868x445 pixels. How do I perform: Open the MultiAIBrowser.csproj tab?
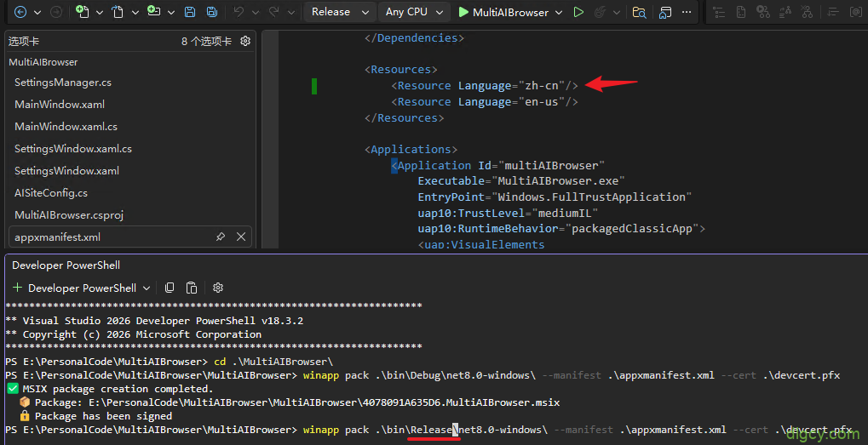(69, 214)
